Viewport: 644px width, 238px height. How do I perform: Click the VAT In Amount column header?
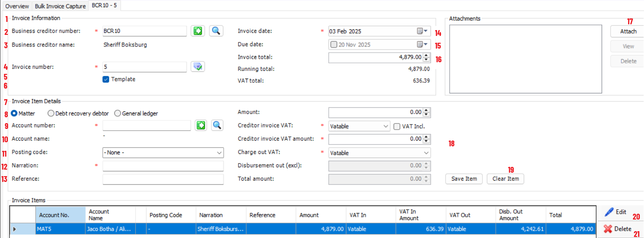pos(421,215)
